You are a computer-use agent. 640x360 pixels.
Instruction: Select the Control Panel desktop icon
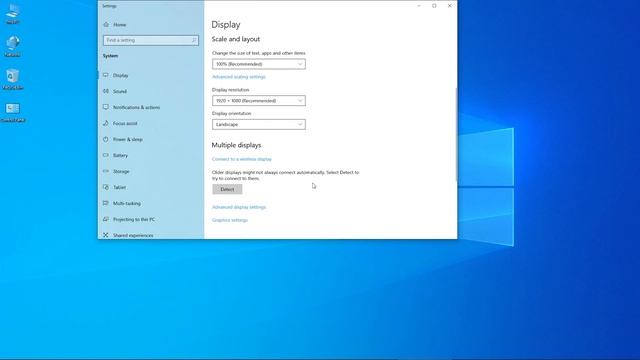point(13,112)
